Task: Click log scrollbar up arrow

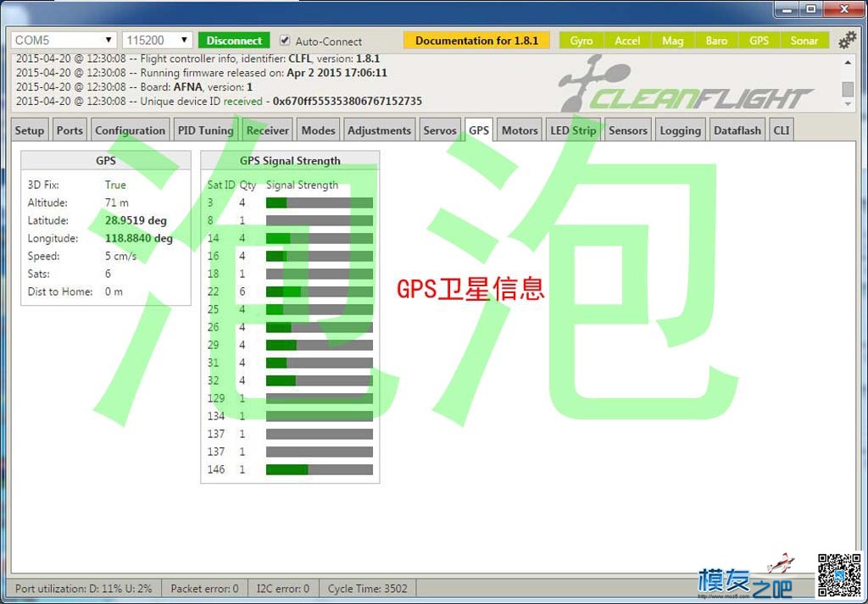Action: click(848, 63)
